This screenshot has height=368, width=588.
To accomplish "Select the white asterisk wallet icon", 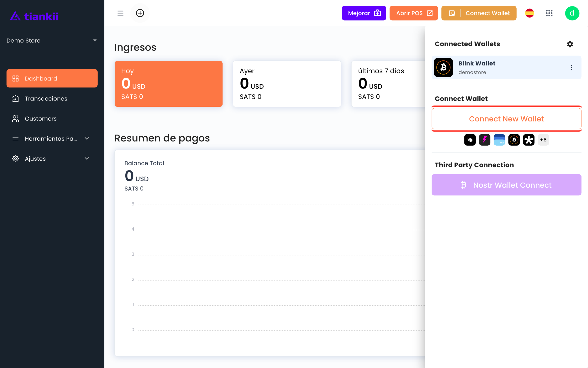I will (529, 140).
